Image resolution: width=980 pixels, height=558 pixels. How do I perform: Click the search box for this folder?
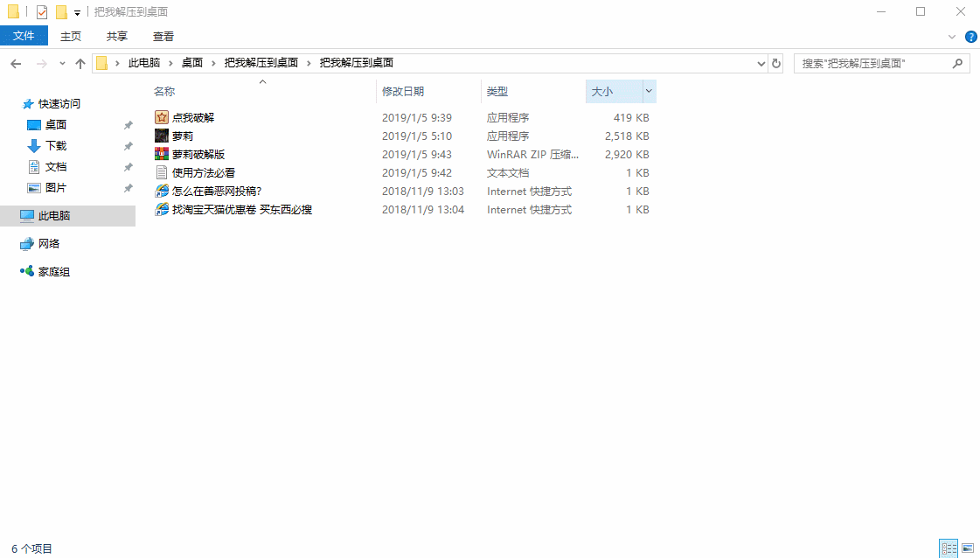(x=874, y=63)
